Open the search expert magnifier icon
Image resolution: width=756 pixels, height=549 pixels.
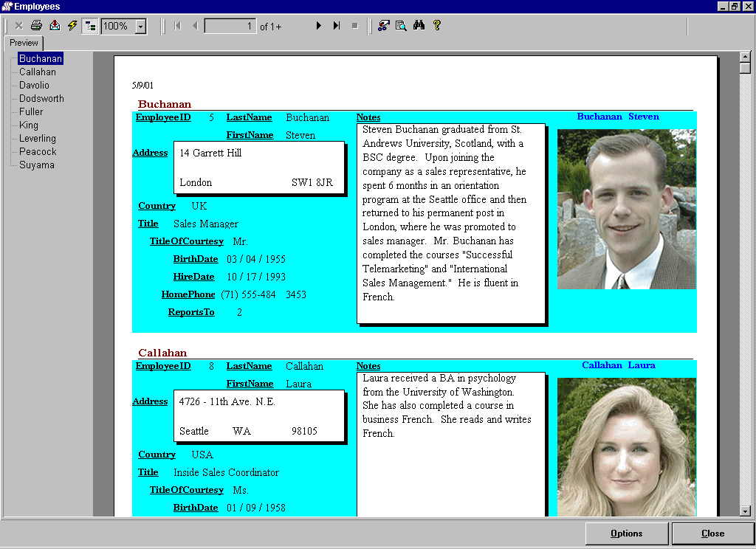point(401,26)
